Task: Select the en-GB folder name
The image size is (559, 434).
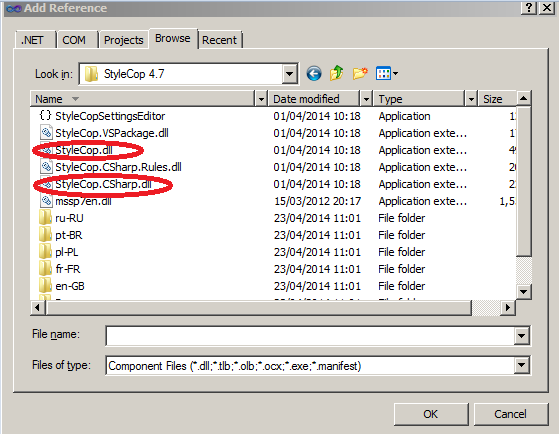Action: [70, 286]
